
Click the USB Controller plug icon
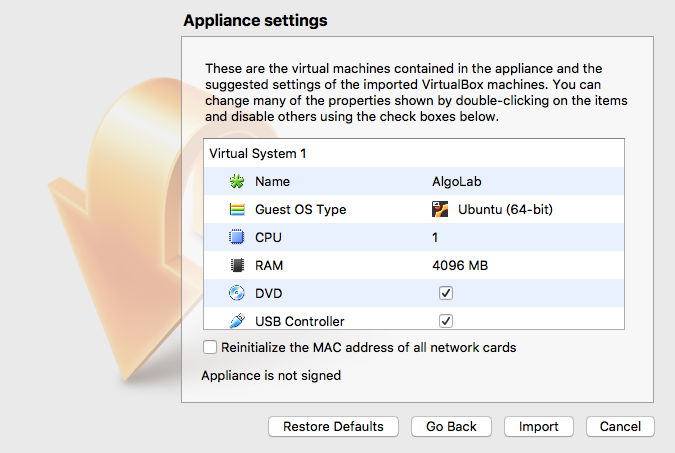pos(237,321)
